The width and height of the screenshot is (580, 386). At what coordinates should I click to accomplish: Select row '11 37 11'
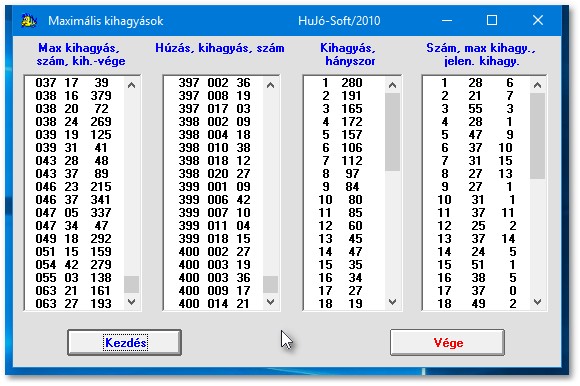477,212
